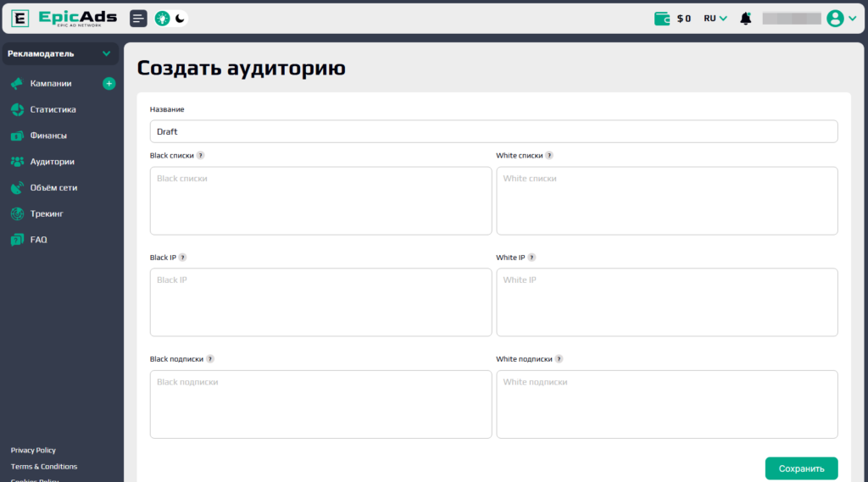Toggle the light/dark theme switch
This screenshot has width=868, height=482.
point(170,19)
